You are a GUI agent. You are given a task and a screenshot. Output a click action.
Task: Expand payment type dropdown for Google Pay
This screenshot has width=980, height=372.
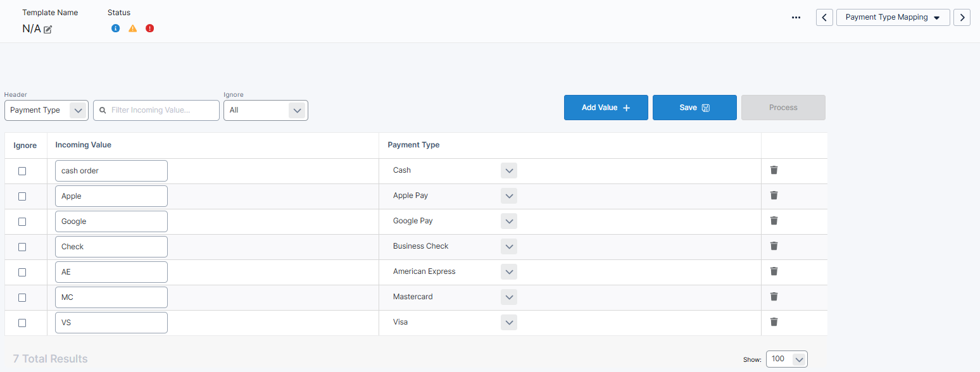coord(509,221)
